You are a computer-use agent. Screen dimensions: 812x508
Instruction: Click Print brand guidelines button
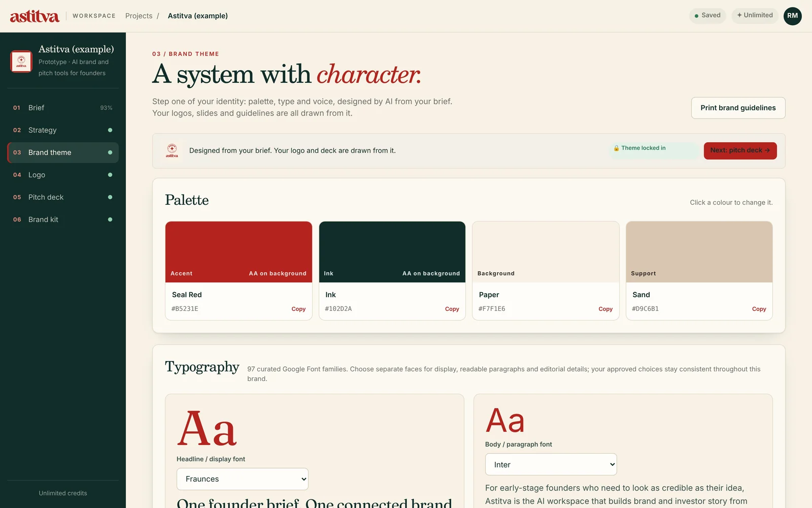coord(738,108)
